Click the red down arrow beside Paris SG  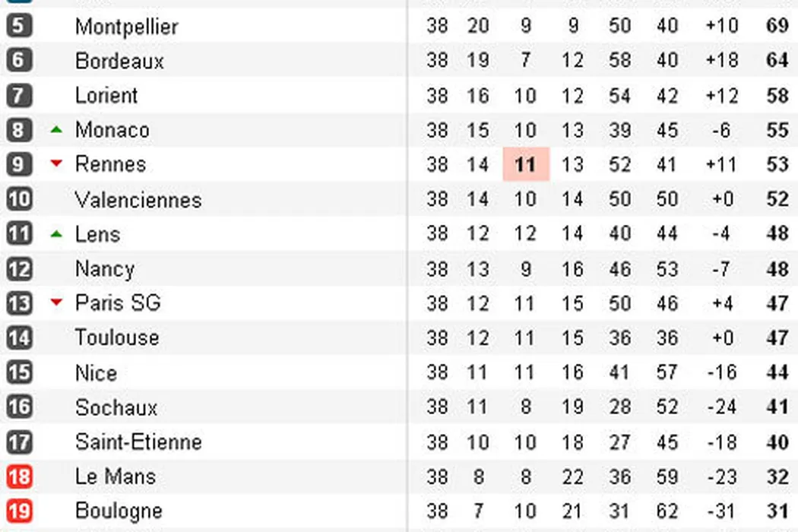(55, 302)
